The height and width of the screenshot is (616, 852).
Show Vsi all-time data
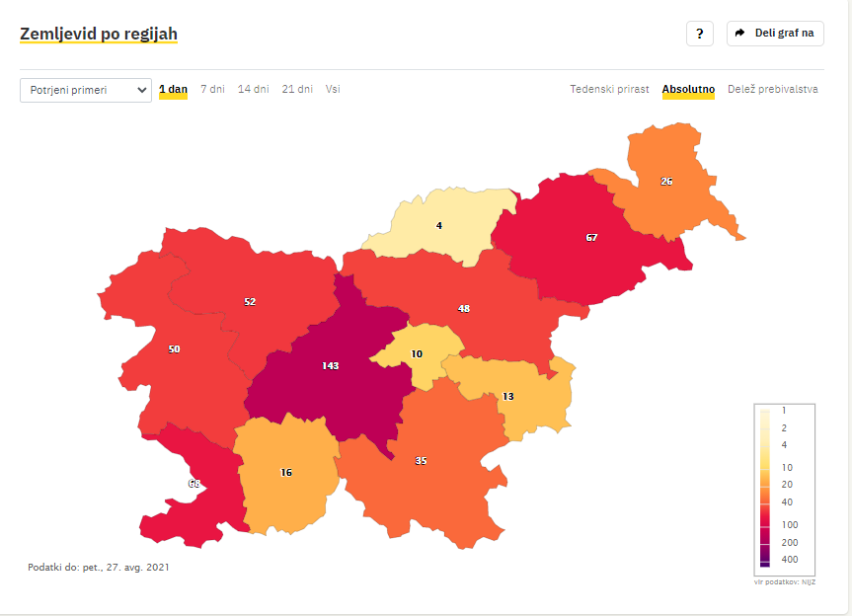point(333,89)
